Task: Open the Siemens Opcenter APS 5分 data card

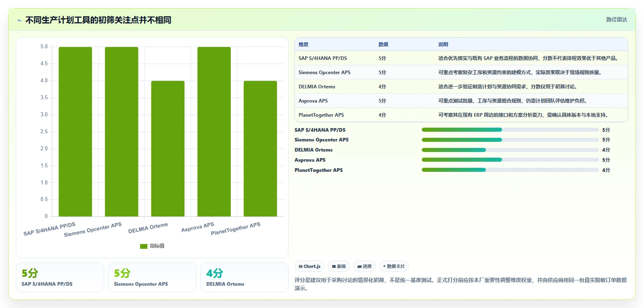Action: [152, 277]
